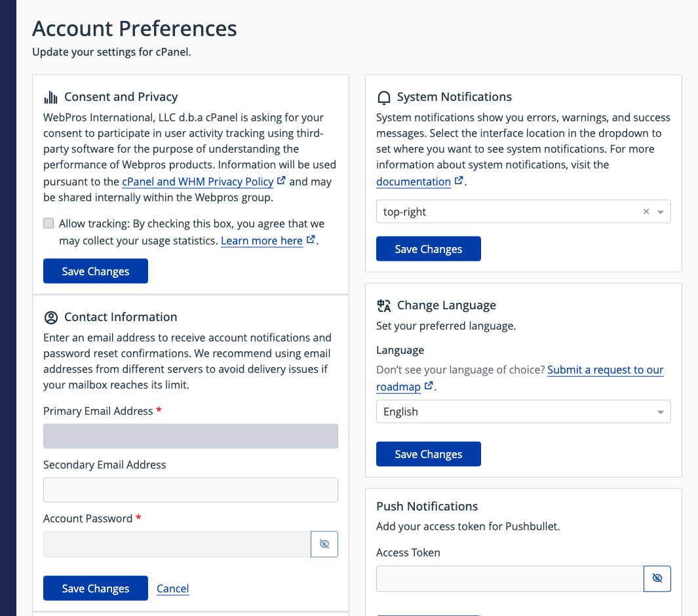Click 'Add your access token for Pushbullet.' text
This screenshot has width=698, height=616.
[x=468, y=526]
